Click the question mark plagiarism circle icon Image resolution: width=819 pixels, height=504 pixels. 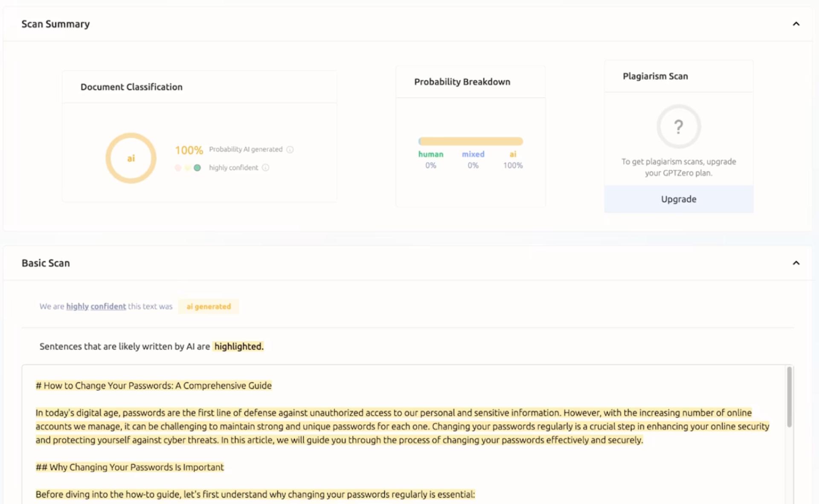(678, 127)
